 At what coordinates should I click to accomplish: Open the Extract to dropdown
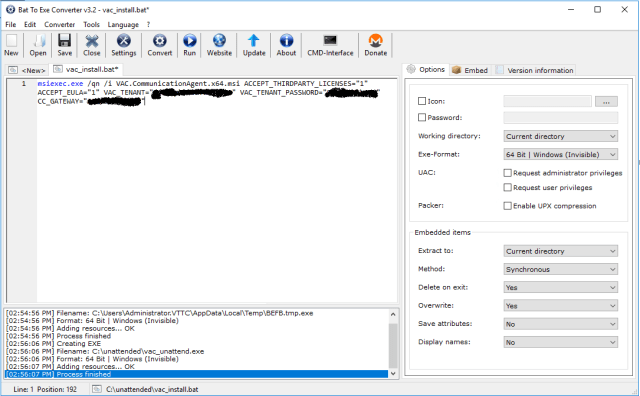[560, 251]
